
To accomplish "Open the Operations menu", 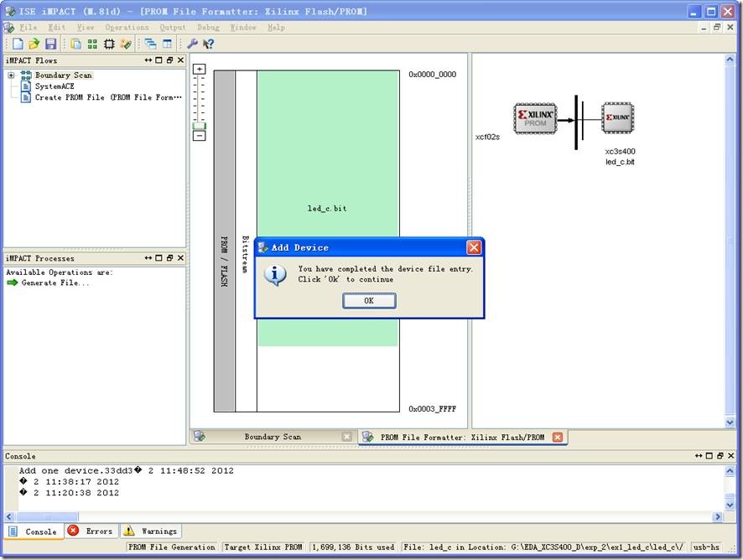I will pyautogui.click(x=127, y=28).
